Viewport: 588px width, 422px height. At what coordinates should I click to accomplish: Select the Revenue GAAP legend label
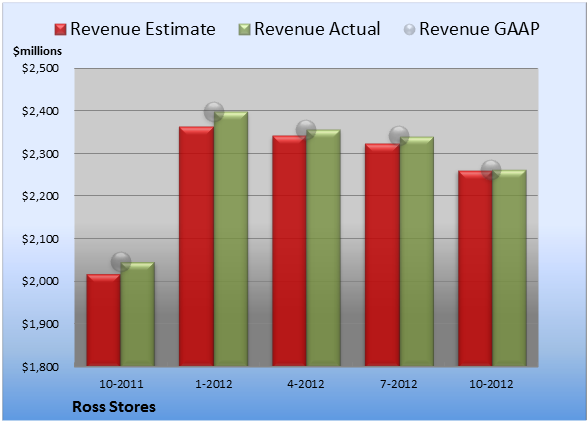(479, 29)
